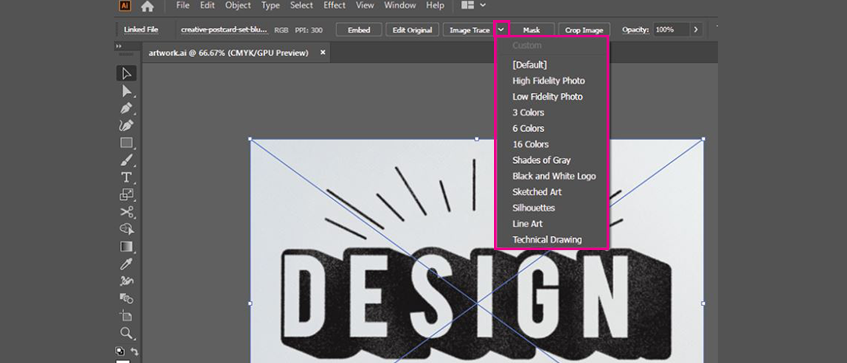Select the Zoom tool magnifier
847x363 pixels.
126,333
